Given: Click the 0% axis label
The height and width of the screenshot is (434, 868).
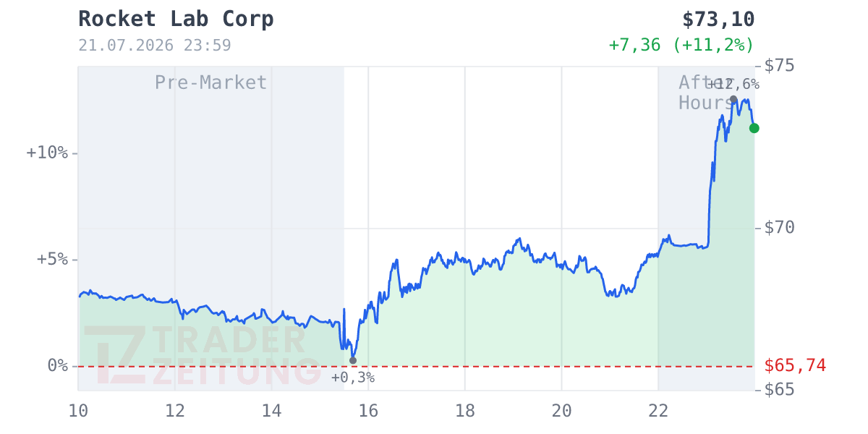Looking at the screenshot, I should pyautogui.click(x=57, y=365).
